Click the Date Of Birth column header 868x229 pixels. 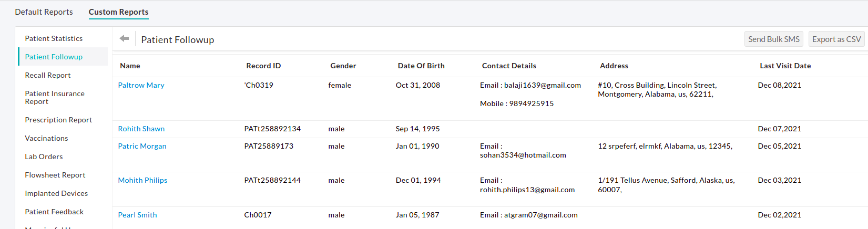[x=421, y=66]
